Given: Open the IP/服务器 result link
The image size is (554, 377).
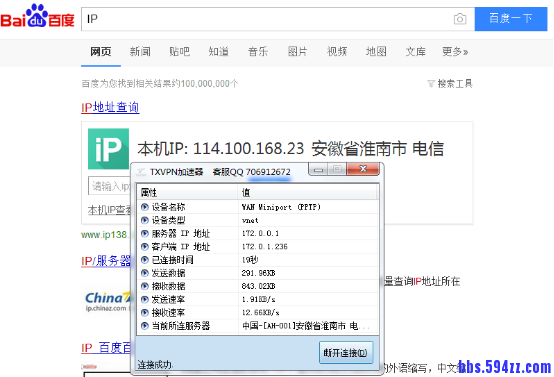Looking at the screenshot, I should point(106,261).
